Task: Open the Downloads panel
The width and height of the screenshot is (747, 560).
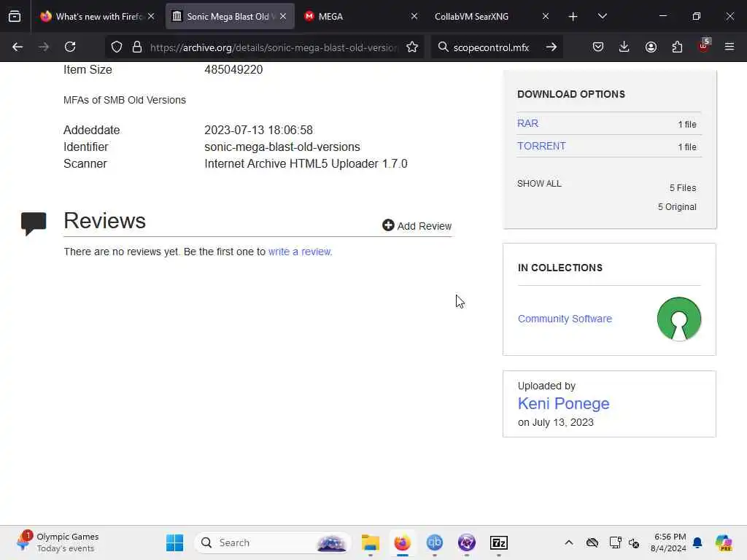Action: tap(624, 47)
